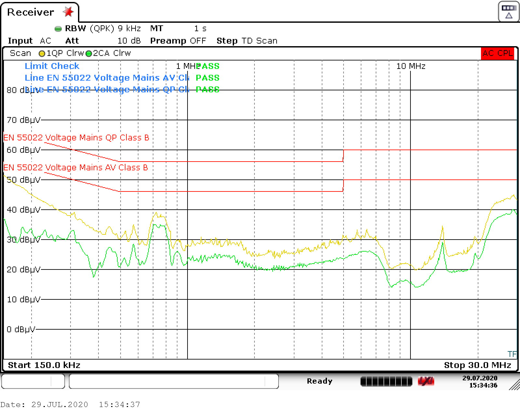520x420 pixels.
Task: Click the TF indicator in diagram corner
Action: [512, 354]
